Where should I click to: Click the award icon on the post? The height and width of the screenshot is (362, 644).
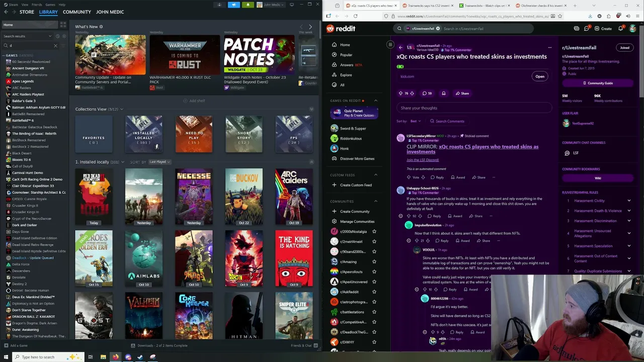click(x=443, y=93)
